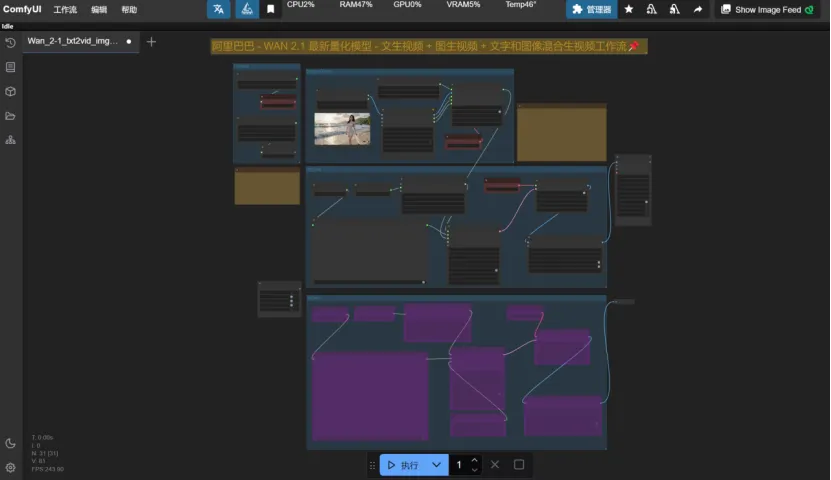Click the blue pyramid icon in top bar
831x480 pixels.
coord(247,9)
